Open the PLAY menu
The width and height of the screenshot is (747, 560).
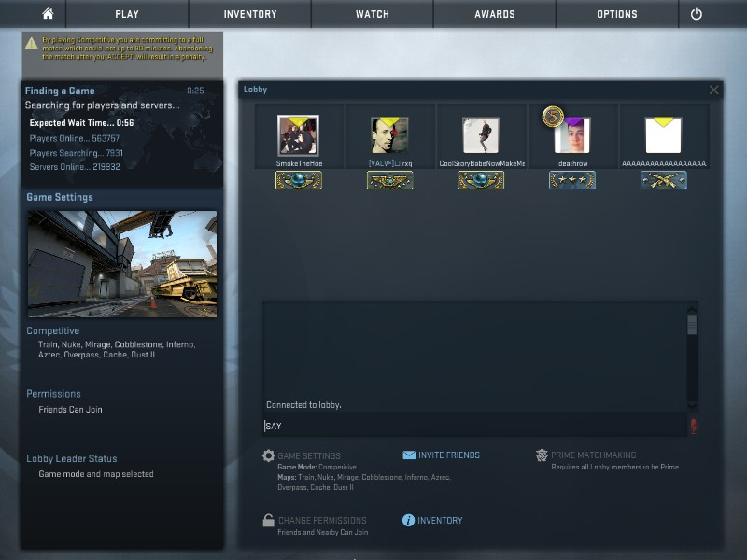(x=127, y=14)
